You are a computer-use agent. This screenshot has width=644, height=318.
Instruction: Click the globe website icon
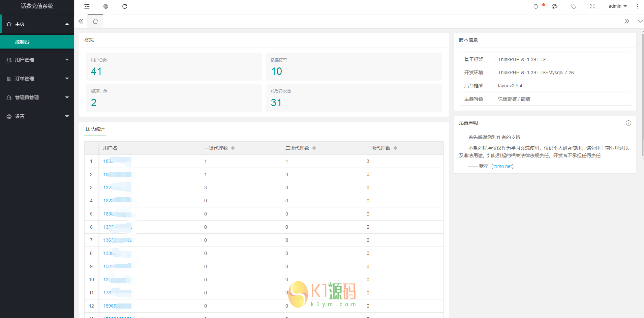pos(106,6)
